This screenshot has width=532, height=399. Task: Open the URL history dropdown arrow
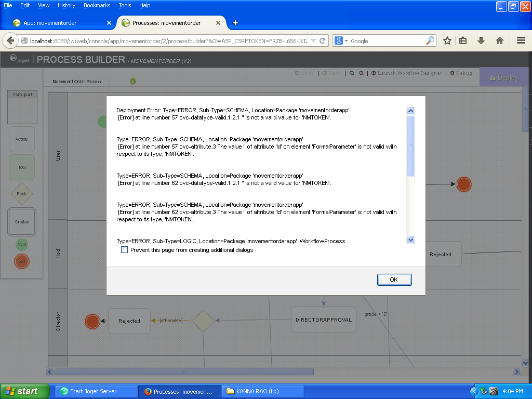[313, 41]
